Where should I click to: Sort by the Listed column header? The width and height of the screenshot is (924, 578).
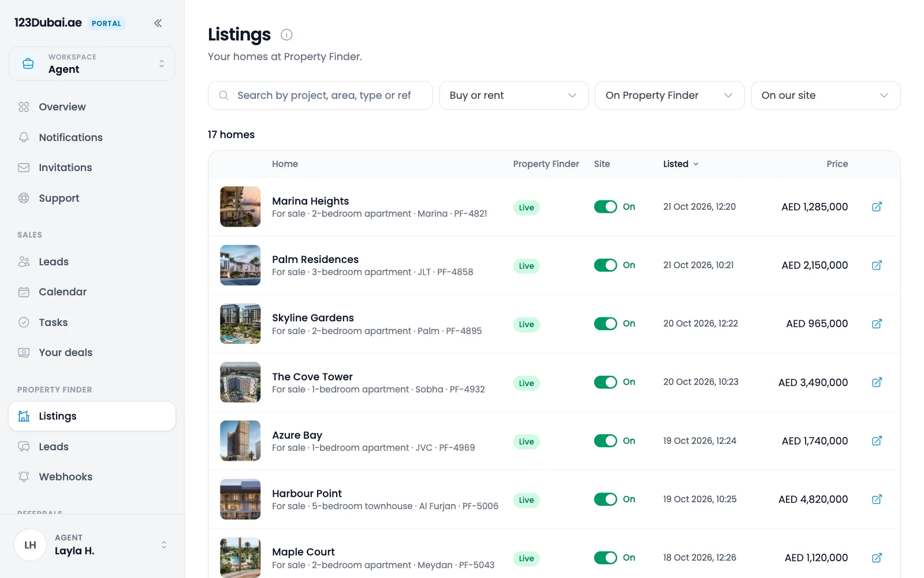click(681, 164)
